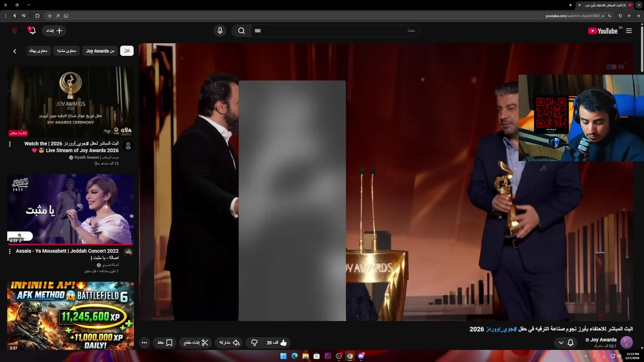
Task: Share the video with share button
Action: click(x=229, y=342)
